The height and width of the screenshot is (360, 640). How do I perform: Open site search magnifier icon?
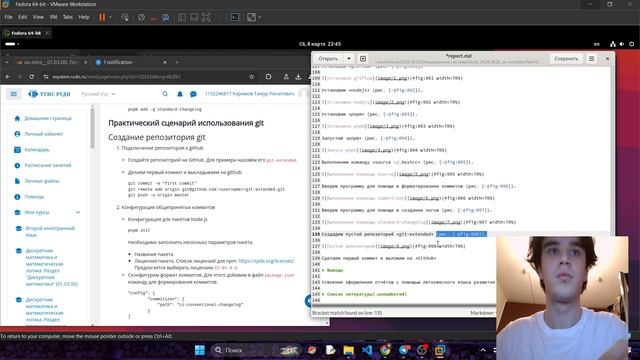[x=165, y=94]
